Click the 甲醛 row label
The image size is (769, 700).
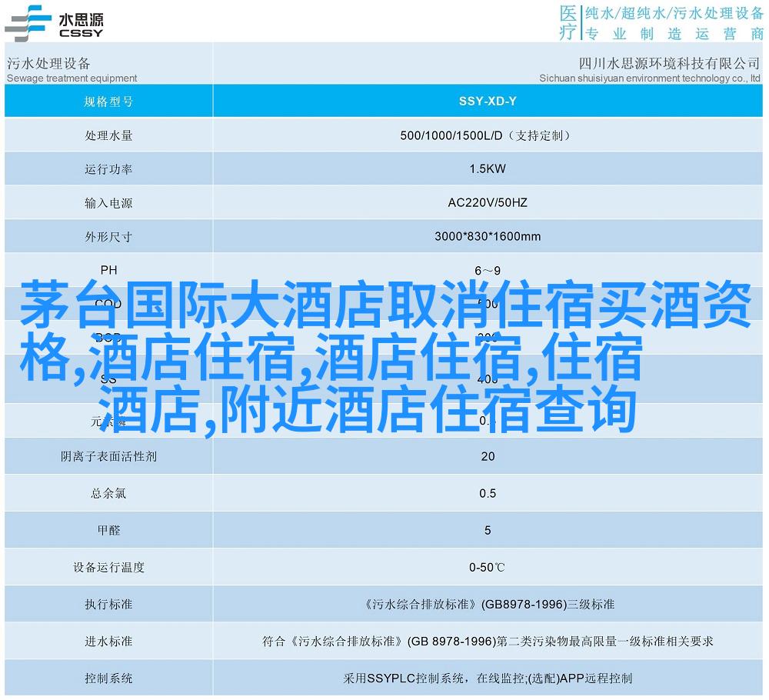coord(108,530)
